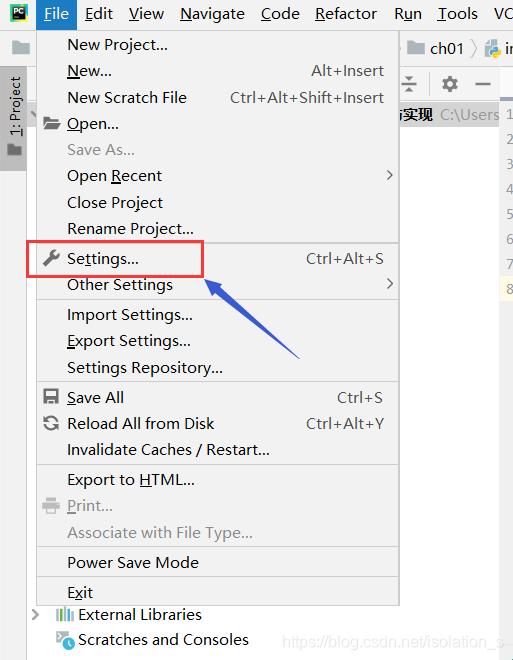513x660 pixels.
Task: Open the project view gear options icon
Action: point(449,84)
